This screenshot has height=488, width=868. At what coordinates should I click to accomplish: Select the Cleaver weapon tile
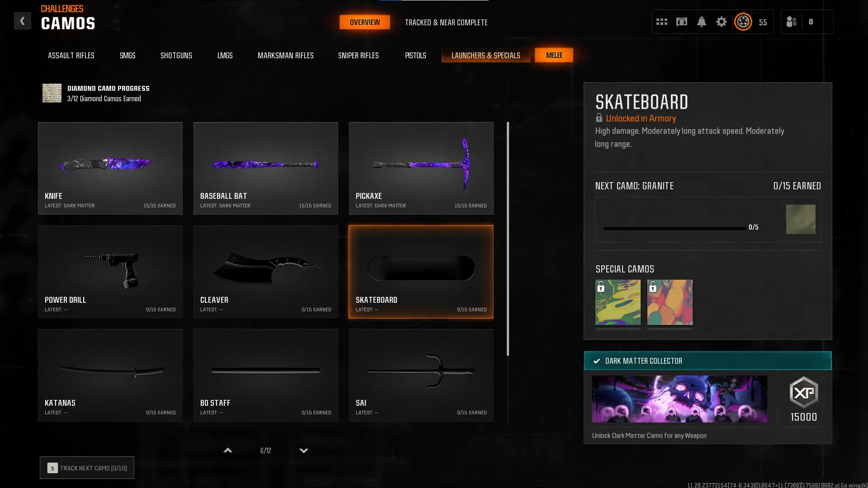[x=265, y=272]
